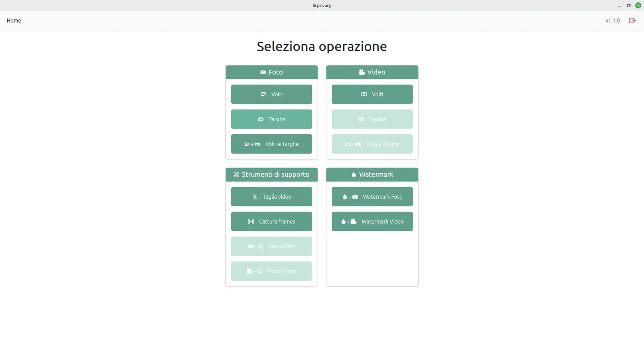This screenshot has width=644, height=349.
Task: Click the disabled Zoom Video button
Action: (x=272, y=271)
